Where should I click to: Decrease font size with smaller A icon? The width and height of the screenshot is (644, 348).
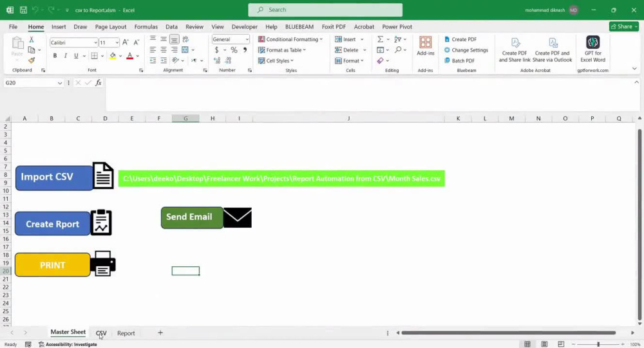coord(137,42)
